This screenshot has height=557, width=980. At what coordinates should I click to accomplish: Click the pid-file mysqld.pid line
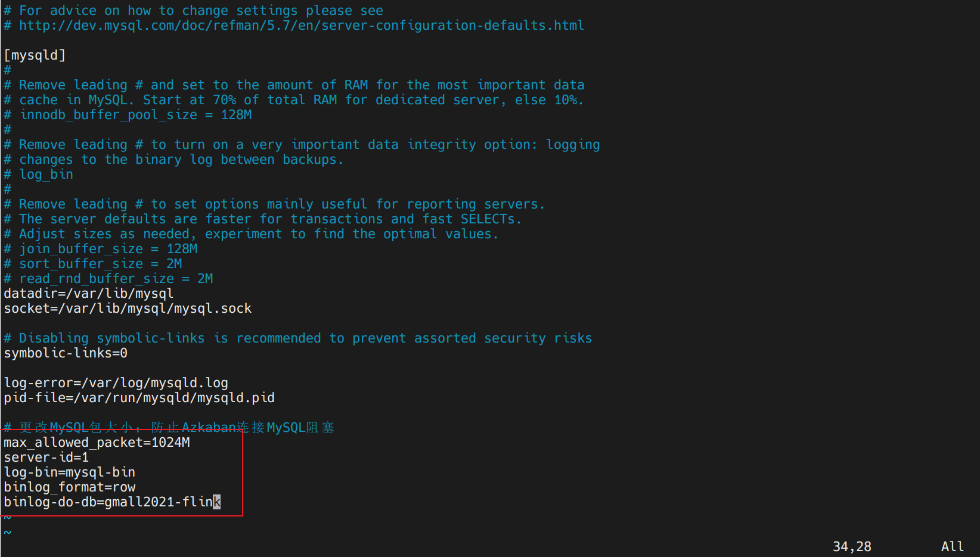(139, 398)
